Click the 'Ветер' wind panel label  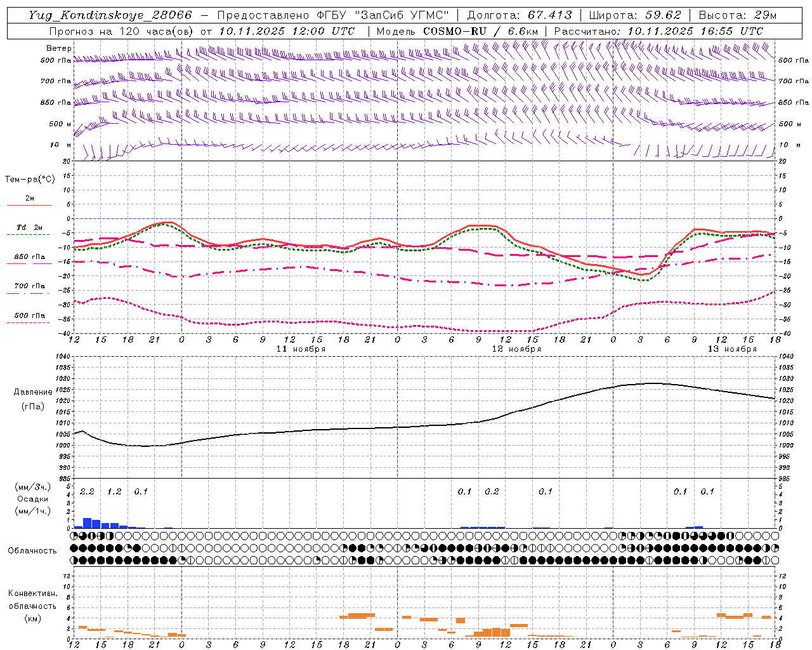58,48
